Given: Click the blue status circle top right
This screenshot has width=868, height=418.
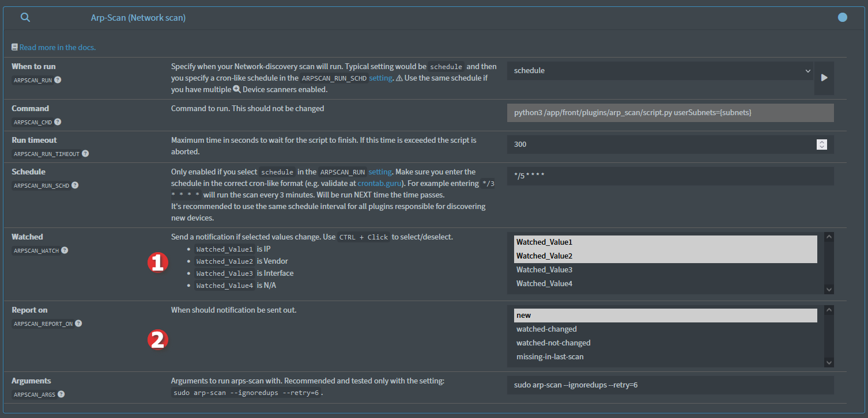Looking at the screenshot, I should click(x=843, y=17).
